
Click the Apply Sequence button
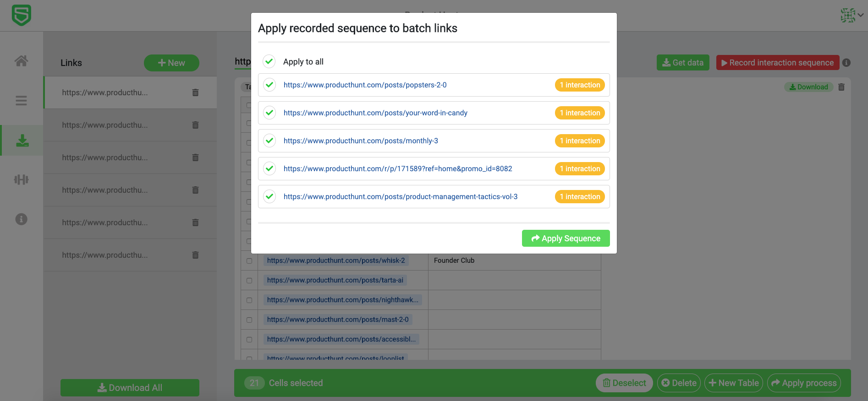tap(566, 238)
